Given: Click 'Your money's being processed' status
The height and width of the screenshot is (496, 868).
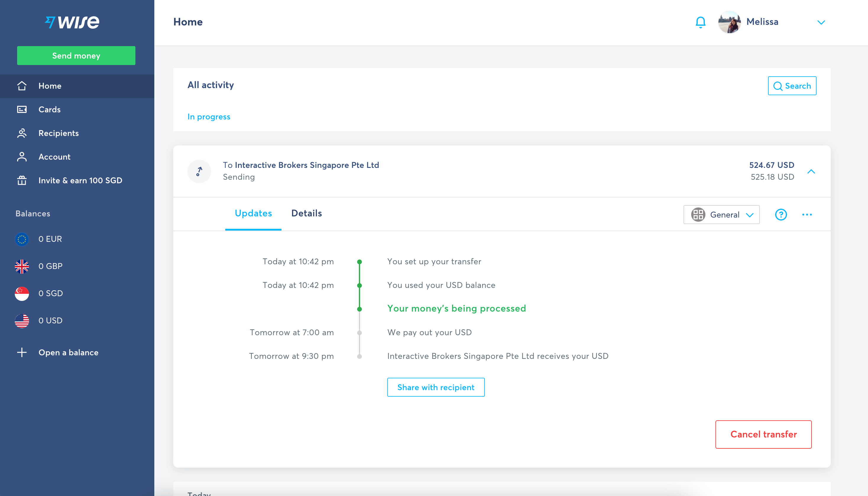Looking at the screenshot, I should click(x=456, y=309).
